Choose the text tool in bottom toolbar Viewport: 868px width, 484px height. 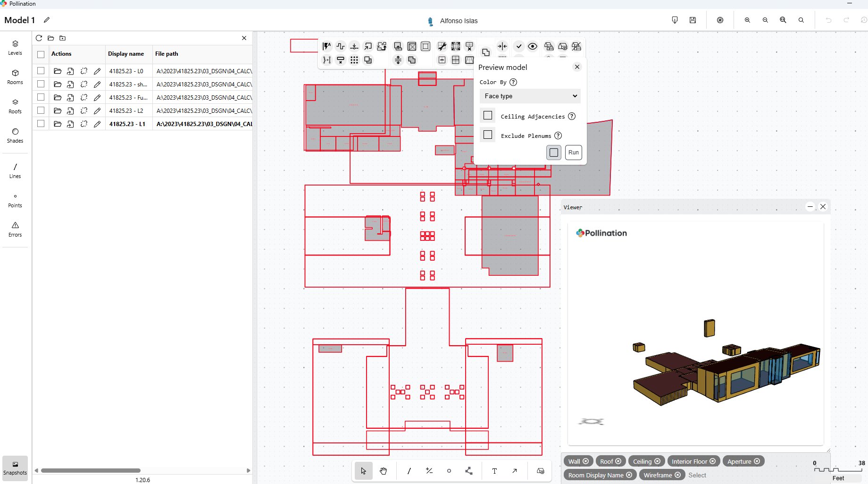[494, 471]
